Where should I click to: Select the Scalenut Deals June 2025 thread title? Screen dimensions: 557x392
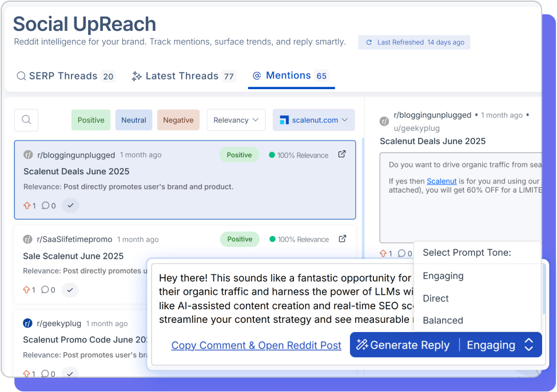[77, 171]
